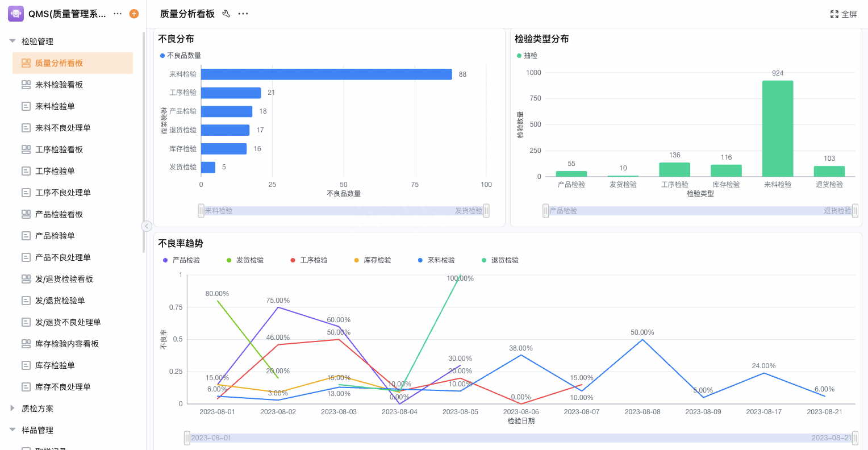Image resolution: width=868 pixels, height=450 pixels.
Task: Click the QMS app logo icon
Action: pos(16,14)
